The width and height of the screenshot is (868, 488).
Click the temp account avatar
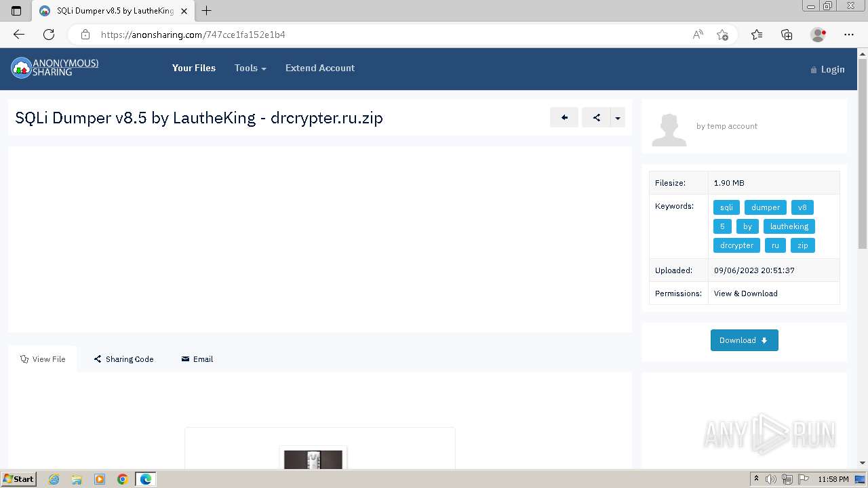coord(669,129)
